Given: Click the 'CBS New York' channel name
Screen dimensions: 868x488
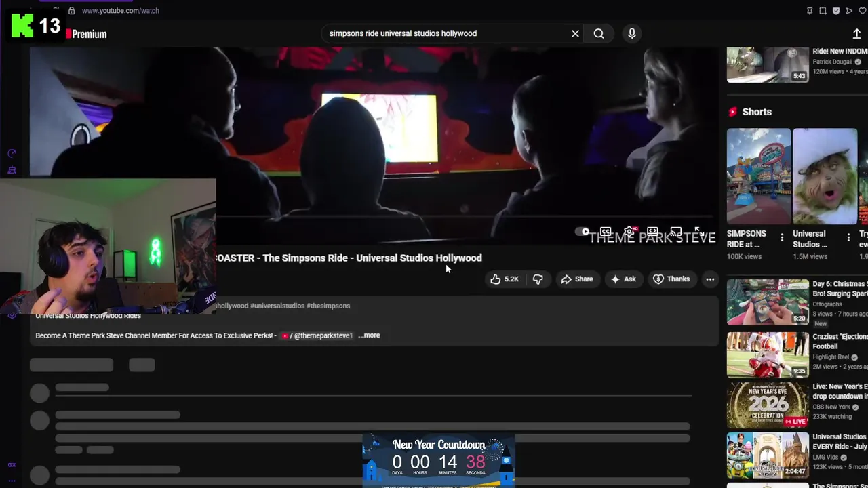Looking at the screenshot, I should (x=831, y=407).
